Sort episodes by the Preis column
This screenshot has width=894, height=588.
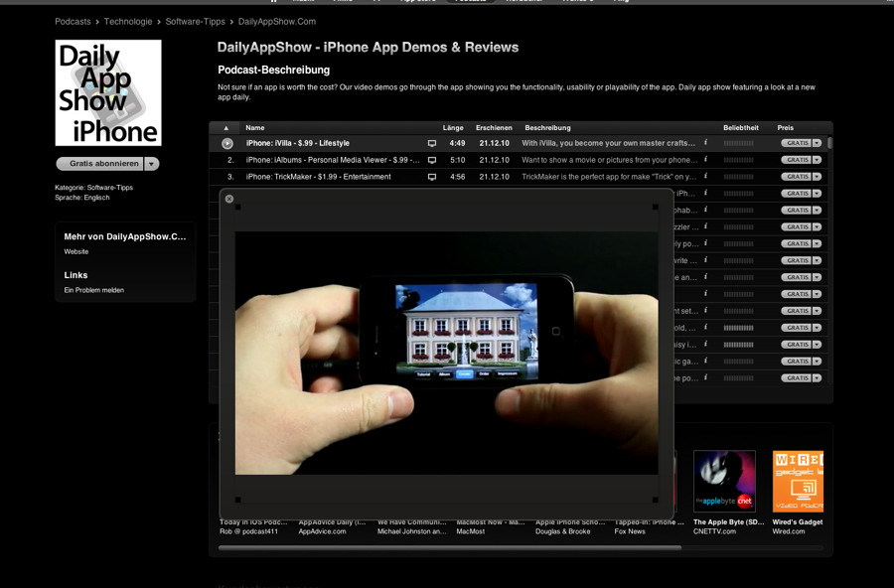[x=785, y=128]
